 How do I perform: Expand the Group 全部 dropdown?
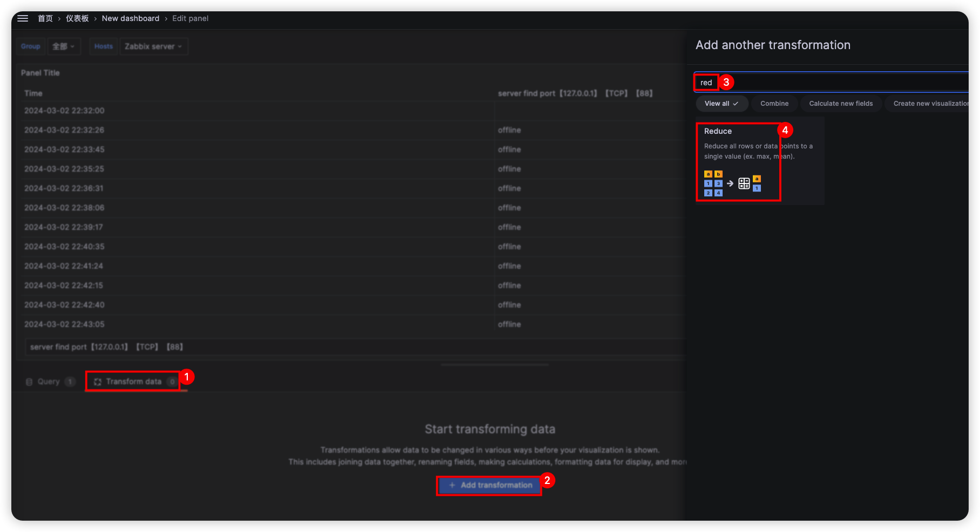coord(64,46)
